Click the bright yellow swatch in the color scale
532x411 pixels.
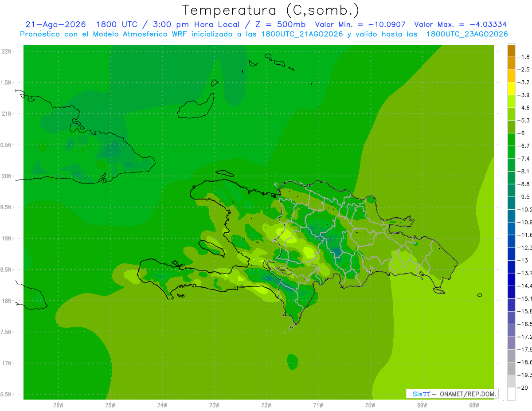tap(511, 89)
